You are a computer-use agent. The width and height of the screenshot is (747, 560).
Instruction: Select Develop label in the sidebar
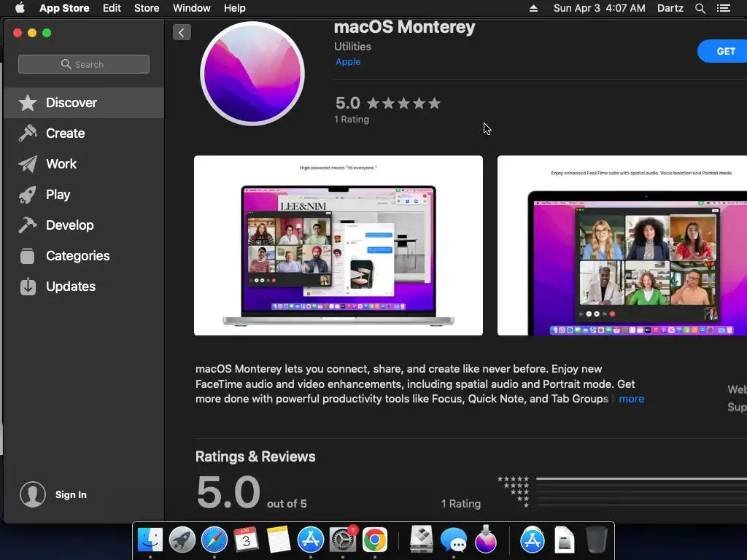click(x=69, y=225)
